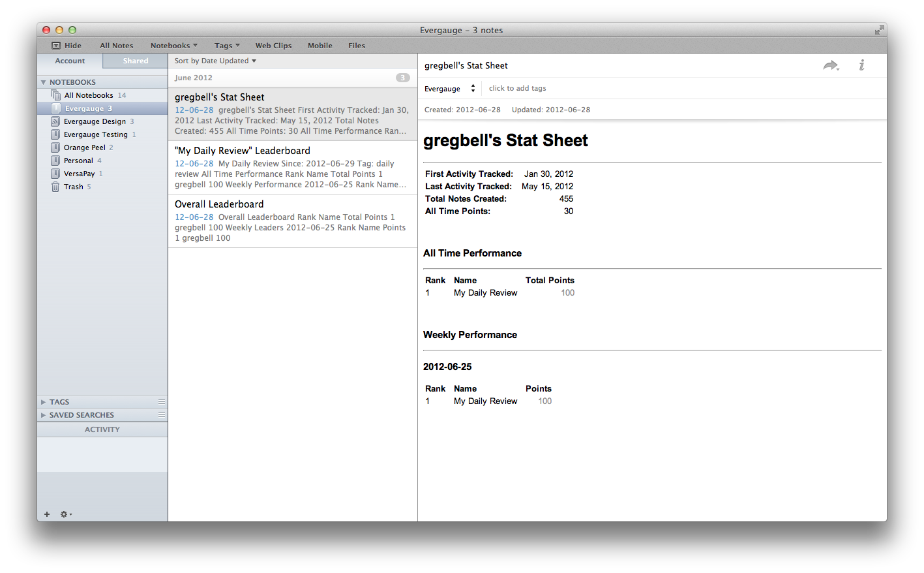
Task: Click the Trash can icon
Action: click(x=55, y=187)
